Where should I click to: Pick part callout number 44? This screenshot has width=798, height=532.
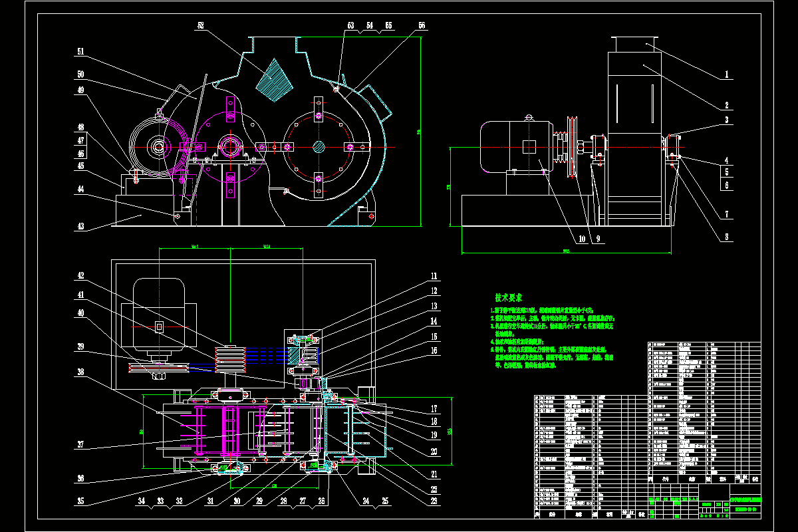[81, 189]
